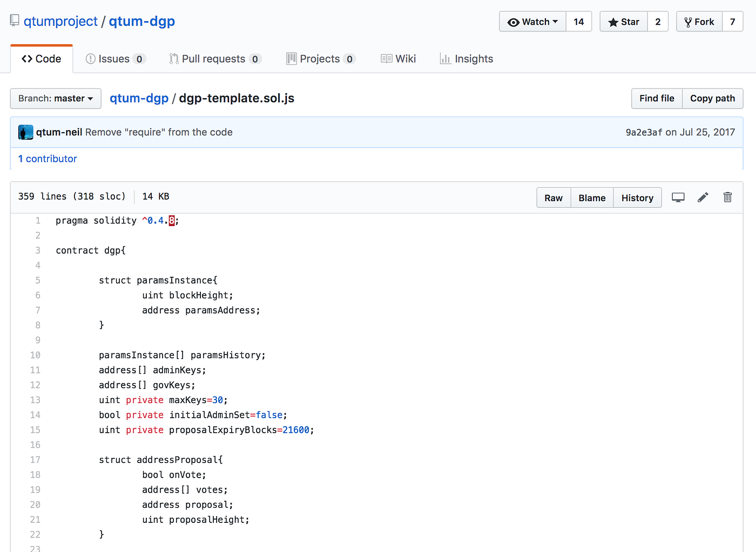
Task: View the forks count 7
Action: [x=733, y=22]
